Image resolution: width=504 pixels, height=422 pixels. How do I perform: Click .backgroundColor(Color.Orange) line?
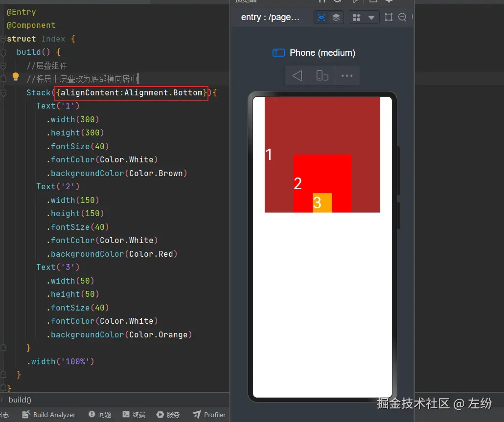(x=119, y=334)
